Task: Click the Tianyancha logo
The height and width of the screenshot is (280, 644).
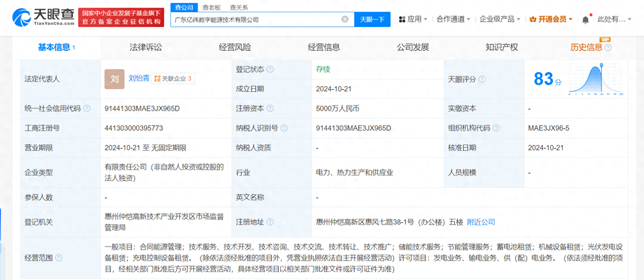Action: 43,17
